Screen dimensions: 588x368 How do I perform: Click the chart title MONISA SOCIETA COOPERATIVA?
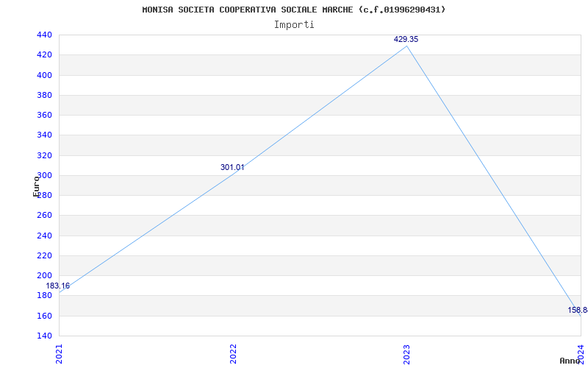(x=293, y=10)
